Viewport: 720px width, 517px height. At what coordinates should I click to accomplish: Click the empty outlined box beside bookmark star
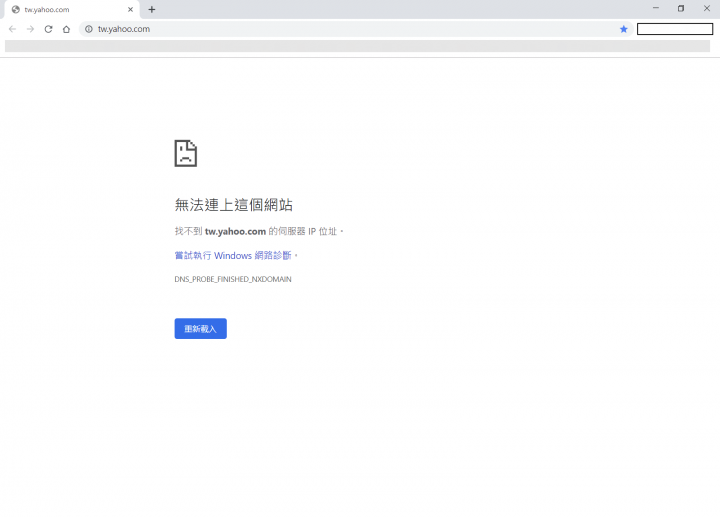point(675,29)
